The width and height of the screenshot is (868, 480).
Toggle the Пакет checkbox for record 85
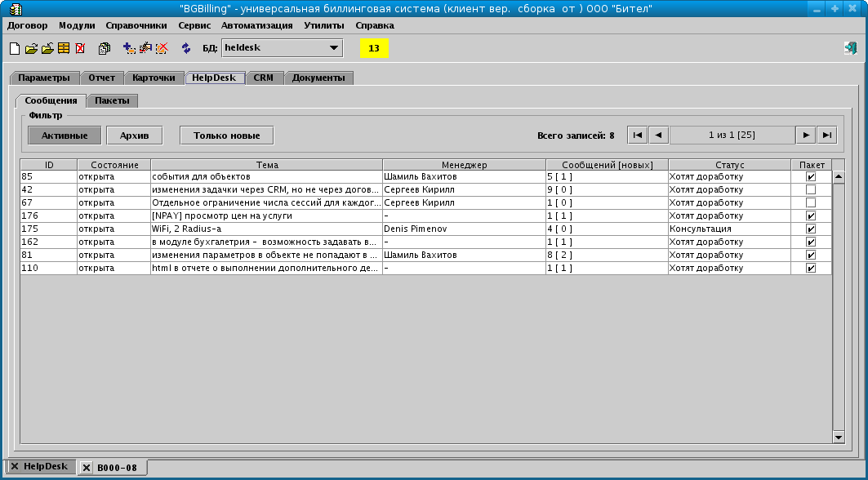coord(811,176)
